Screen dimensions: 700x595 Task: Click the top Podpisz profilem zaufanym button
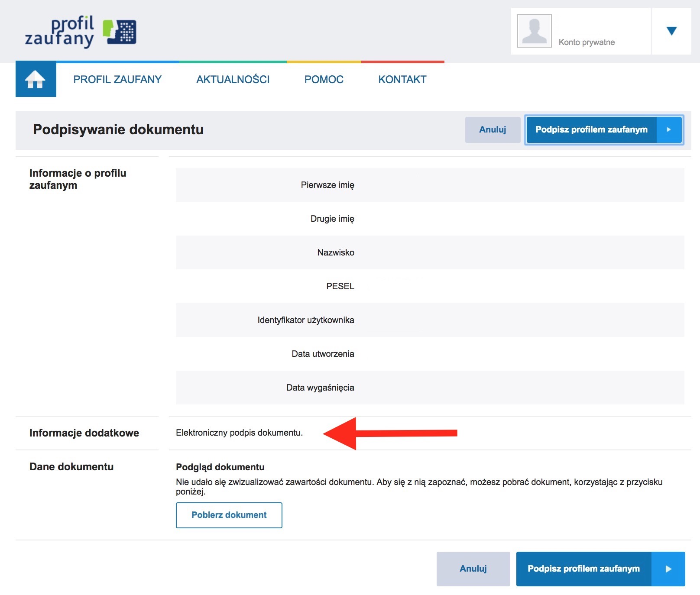click(604, 129)
